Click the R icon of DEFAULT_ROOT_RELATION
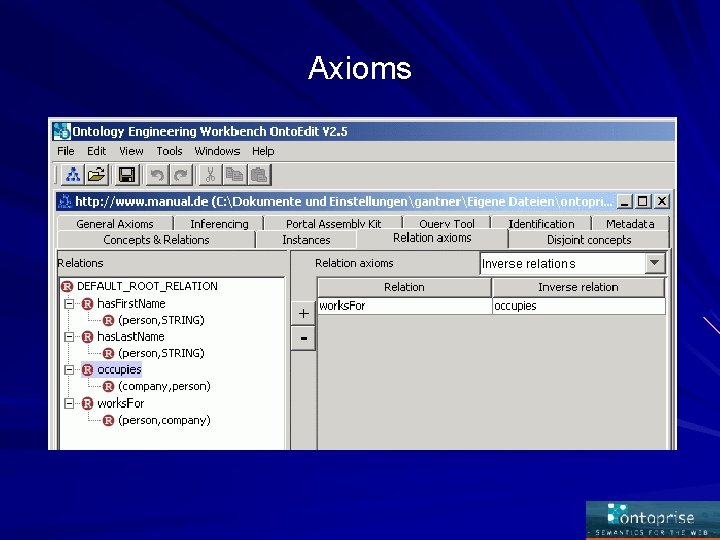 pyautogui.click(x=67, y=287)
